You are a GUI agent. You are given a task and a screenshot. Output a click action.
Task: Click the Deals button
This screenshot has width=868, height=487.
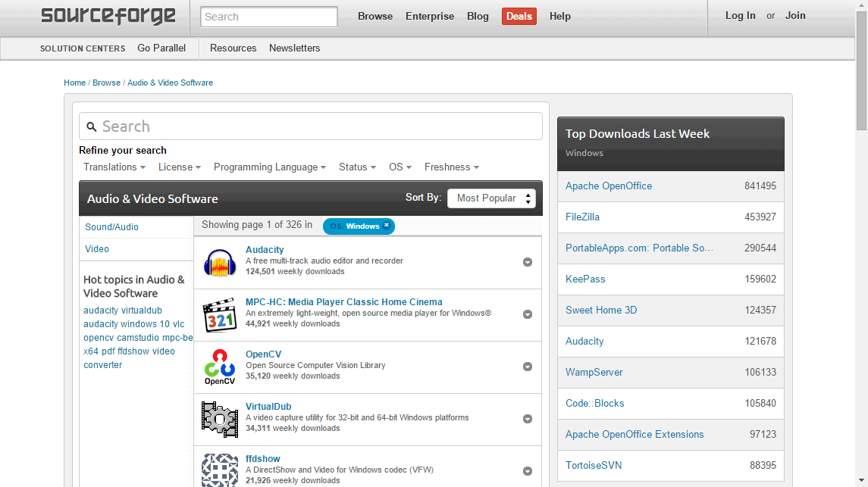pyautogui.click(x=519, y=16)
